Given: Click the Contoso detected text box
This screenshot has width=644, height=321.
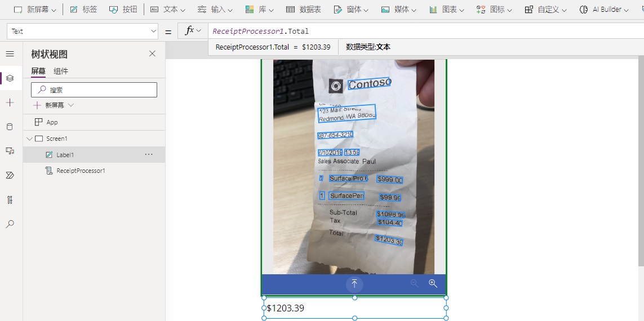Looking at the screenshot, I should [369, 84].
